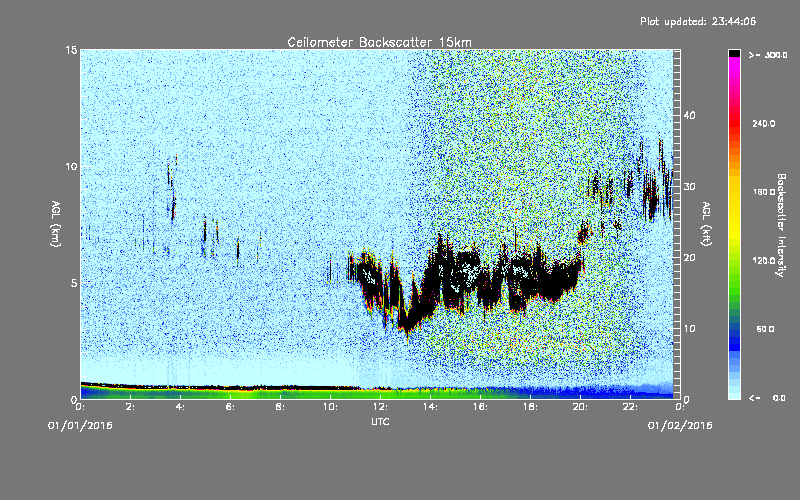The width and height of the screenshot is (800, 500).
Task: Select the "UTC" time axis label
Action: (x=380, y=421)
